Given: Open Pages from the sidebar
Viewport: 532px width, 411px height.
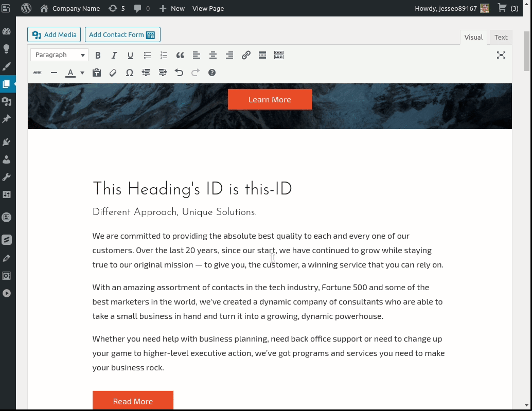Looking at the screenshot, I should click(7, 84).
